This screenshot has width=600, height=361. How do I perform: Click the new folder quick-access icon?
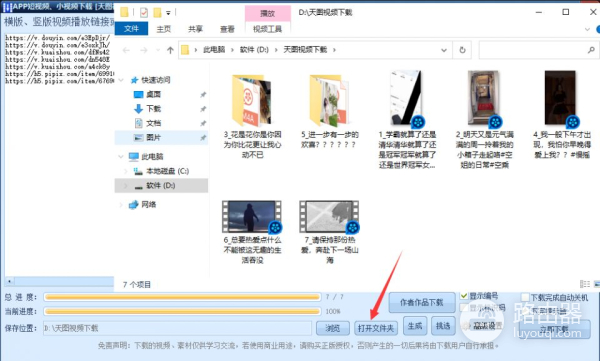(157, 13)
